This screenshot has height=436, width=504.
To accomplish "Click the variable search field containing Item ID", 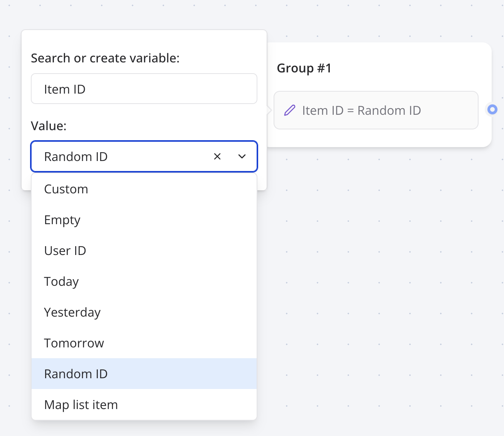I will (144, 89).
